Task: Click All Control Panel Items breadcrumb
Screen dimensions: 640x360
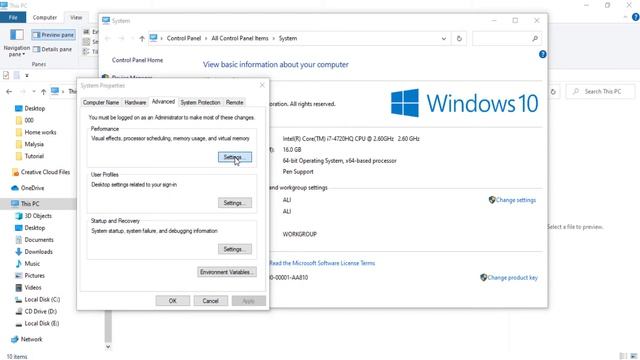Action: tap(240, 38)
